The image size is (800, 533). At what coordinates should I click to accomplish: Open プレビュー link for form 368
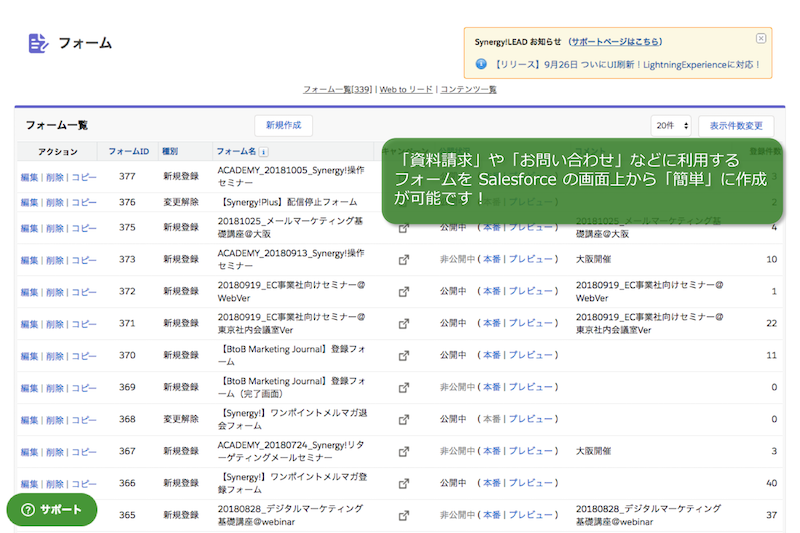531,419
